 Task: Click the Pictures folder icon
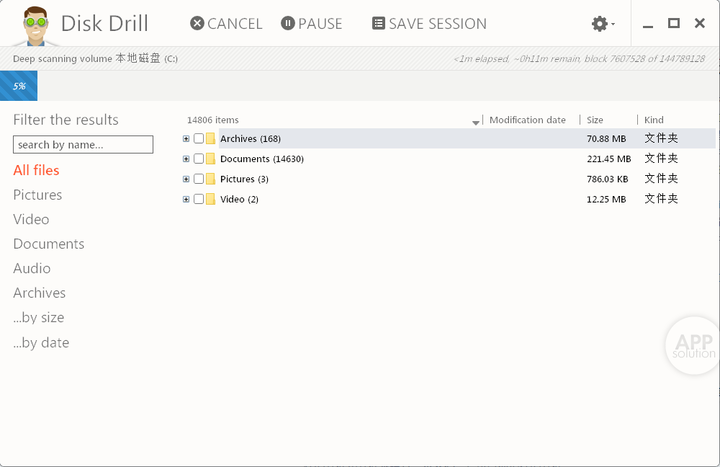pyautogui.click(x=210, y=179)
